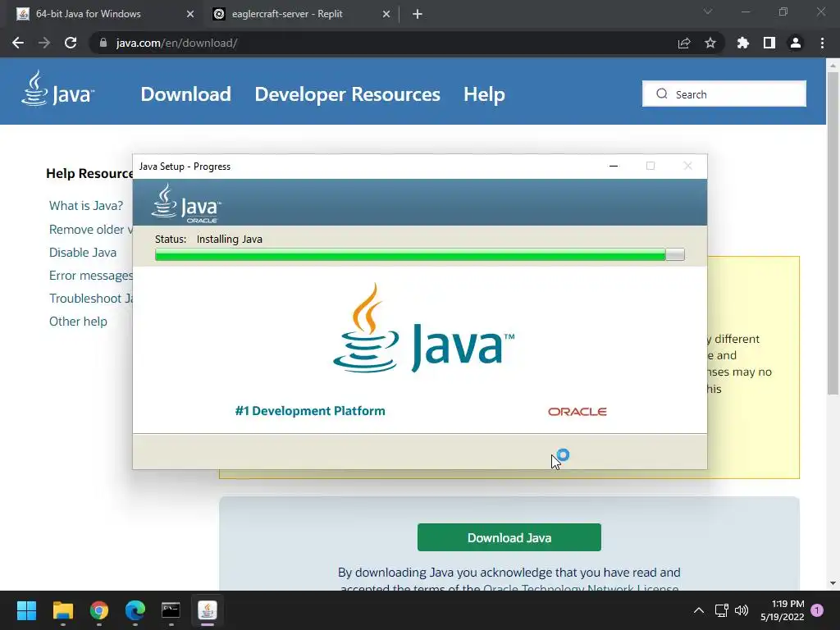Click the browser forward arrow

click(44, 43)
